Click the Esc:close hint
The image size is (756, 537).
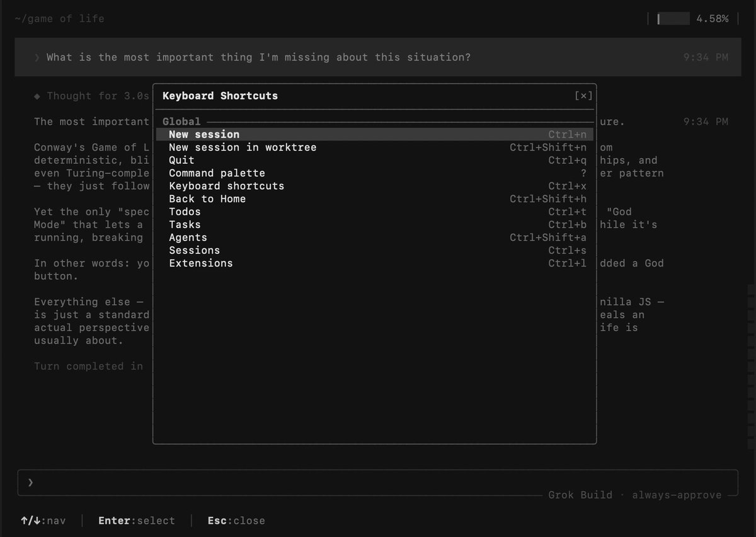(x=236, y=521)
